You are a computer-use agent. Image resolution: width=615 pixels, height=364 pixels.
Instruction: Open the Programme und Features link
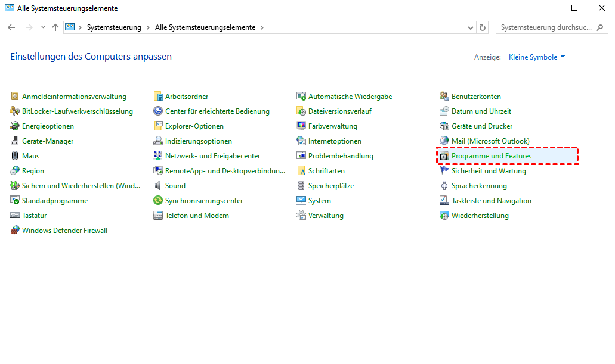tap(491, 156)
